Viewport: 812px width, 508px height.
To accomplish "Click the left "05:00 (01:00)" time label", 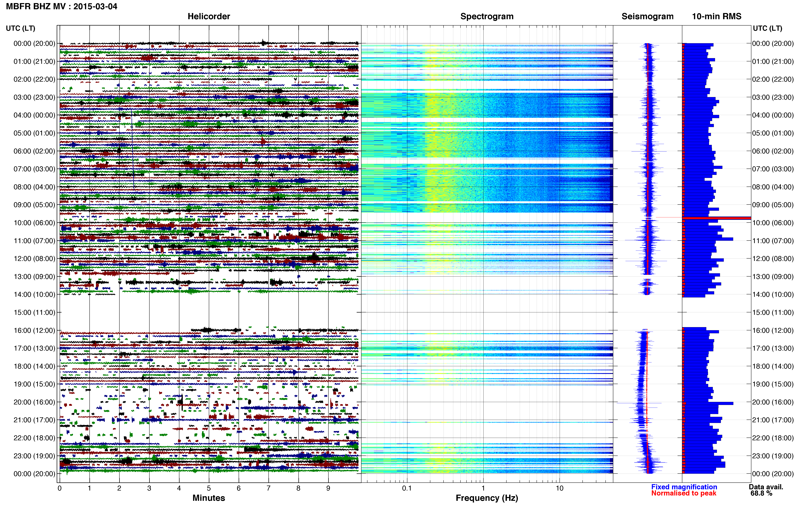I will pyautogui.click(x=34, y=133).
